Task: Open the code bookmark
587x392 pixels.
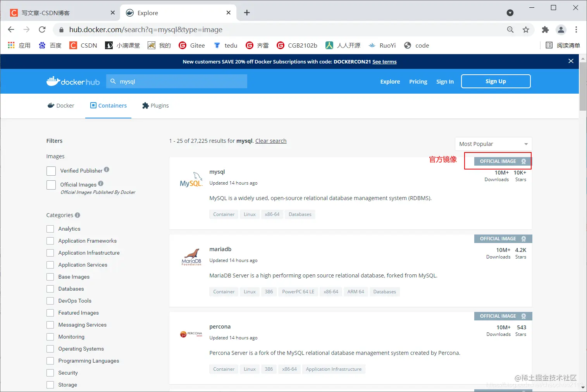Action: [x=417, y=45]
